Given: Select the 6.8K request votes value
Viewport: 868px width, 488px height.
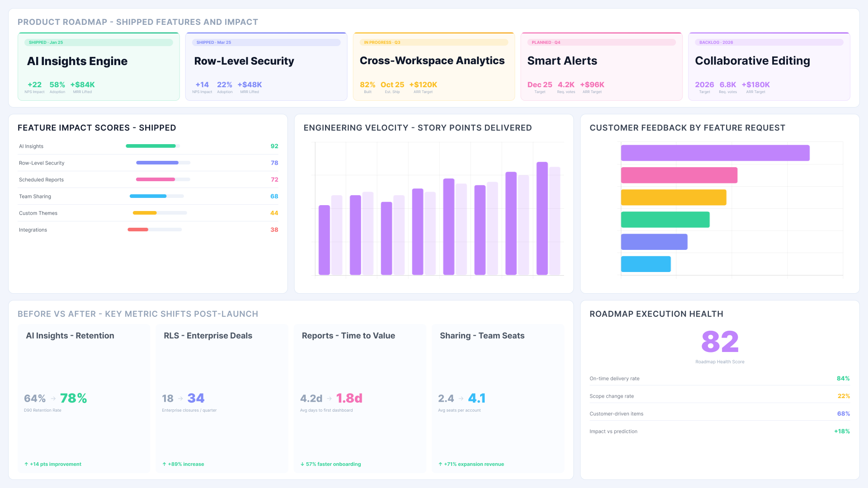Looking at the screenshot, I should (x=728, y=84).
